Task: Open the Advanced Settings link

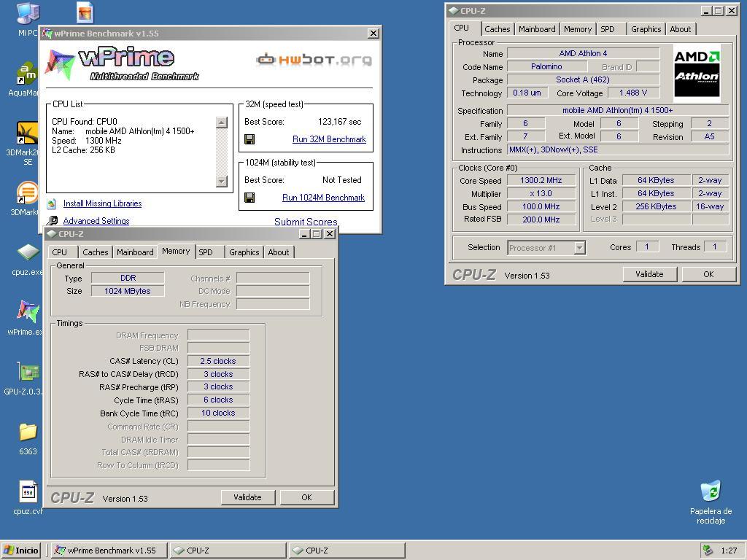Action: (96, 221)
